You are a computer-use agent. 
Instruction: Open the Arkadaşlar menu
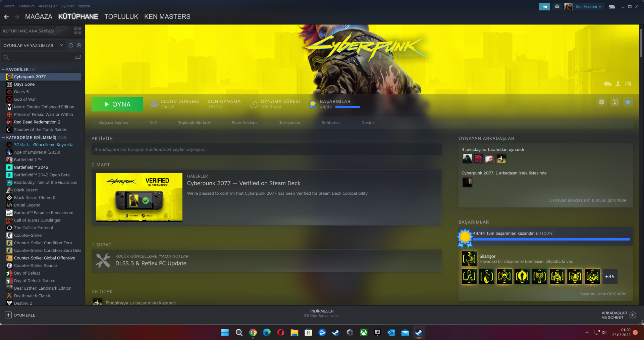[x=48, y=6]
